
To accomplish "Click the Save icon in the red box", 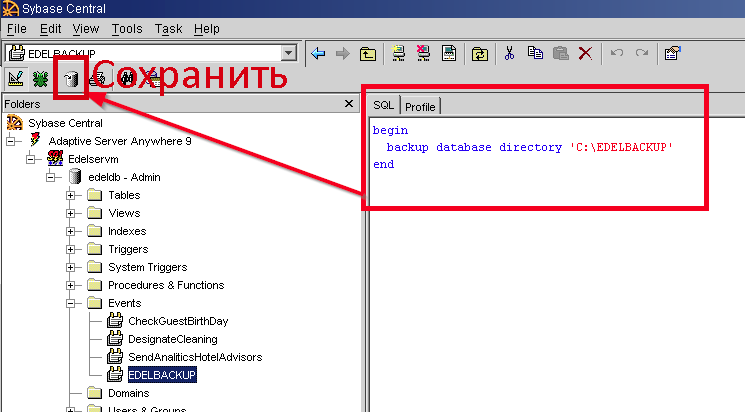I will click(70, 79).
